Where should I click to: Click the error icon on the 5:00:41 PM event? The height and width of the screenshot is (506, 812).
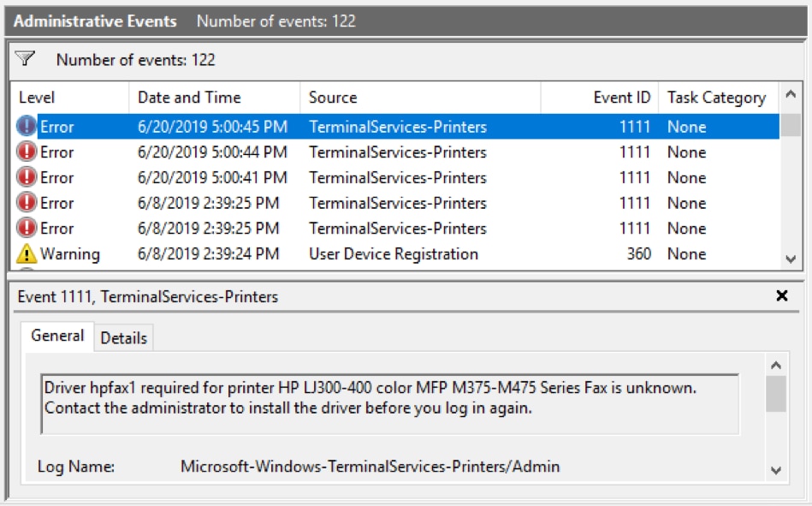coord(27,178)
